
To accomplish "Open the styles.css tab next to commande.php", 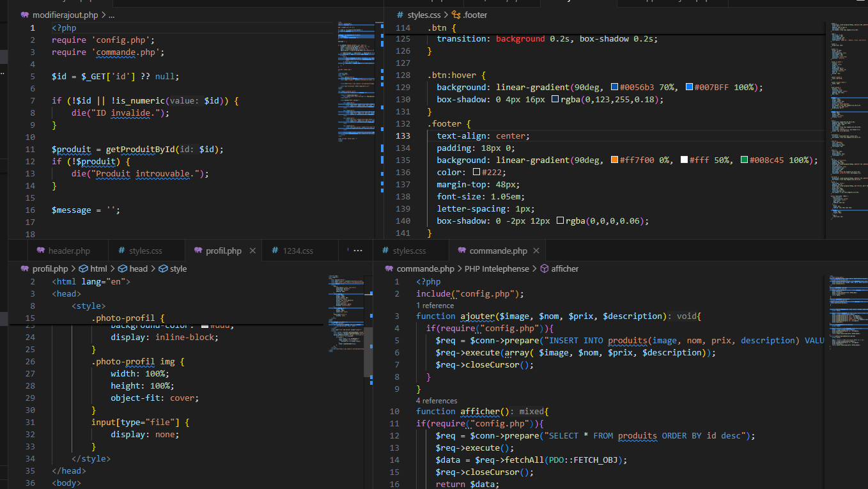I will pos(409,251).
